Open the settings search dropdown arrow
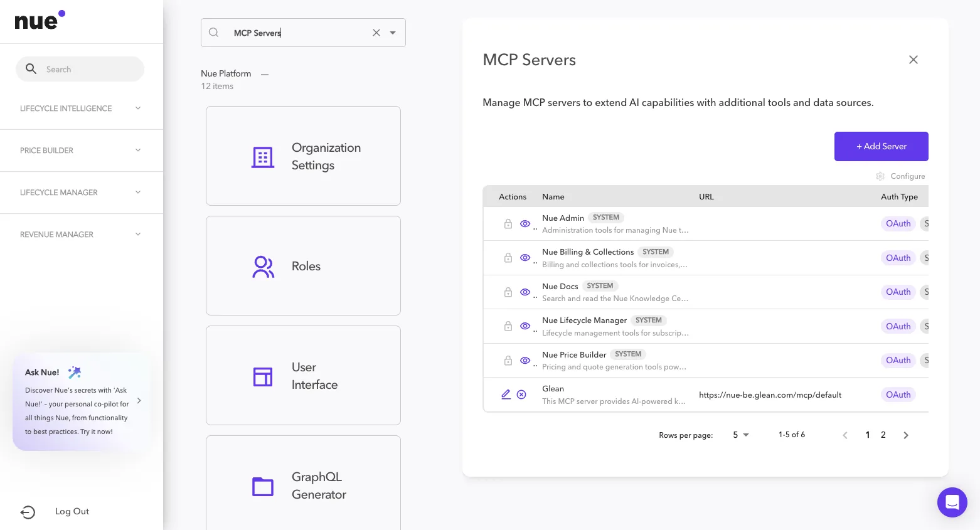 coord(393,33)
